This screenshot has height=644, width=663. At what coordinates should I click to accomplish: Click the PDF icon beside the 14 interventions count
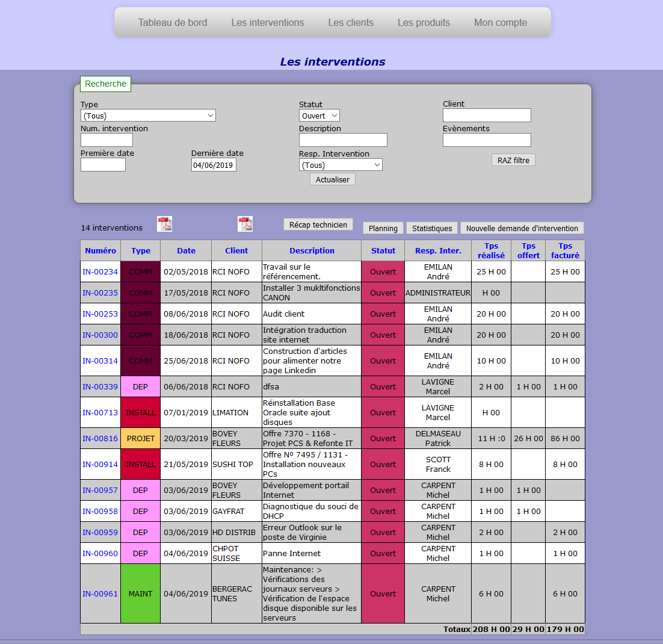coord(164,224)
